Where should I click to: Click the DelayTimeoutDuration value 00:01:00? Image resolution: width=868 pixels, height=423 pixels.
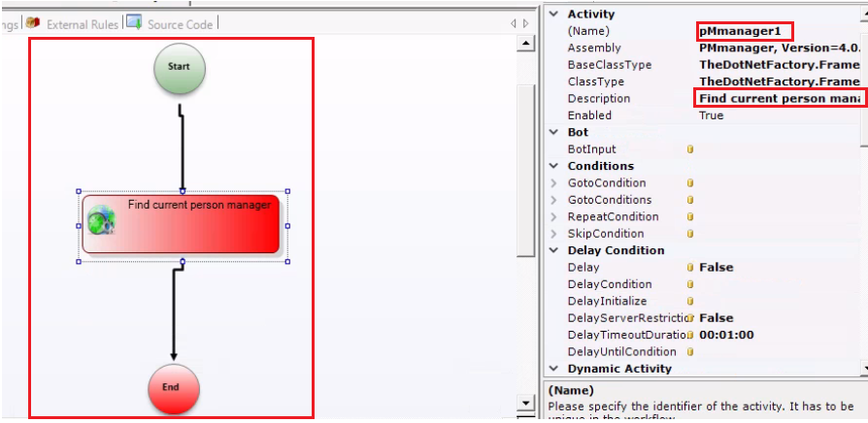pyautogui.click(x=726, y=335)
